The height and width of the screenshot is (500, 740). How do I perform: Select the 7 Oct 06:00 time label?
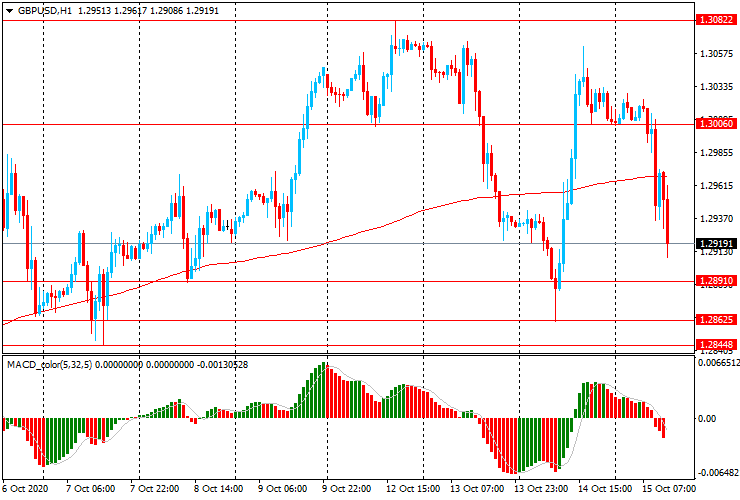tap(90, 488)
